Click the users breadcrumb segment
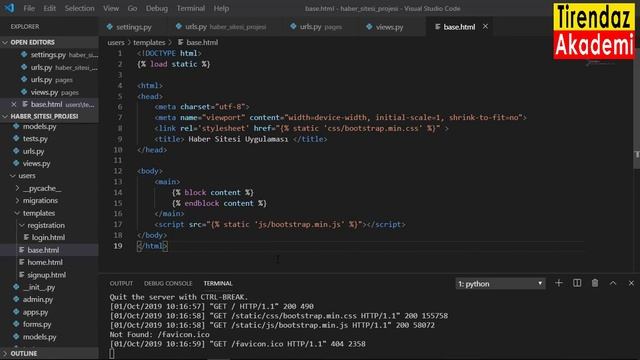Image resolution: width=640 pixels, height=360 pixels. point(116,42)
